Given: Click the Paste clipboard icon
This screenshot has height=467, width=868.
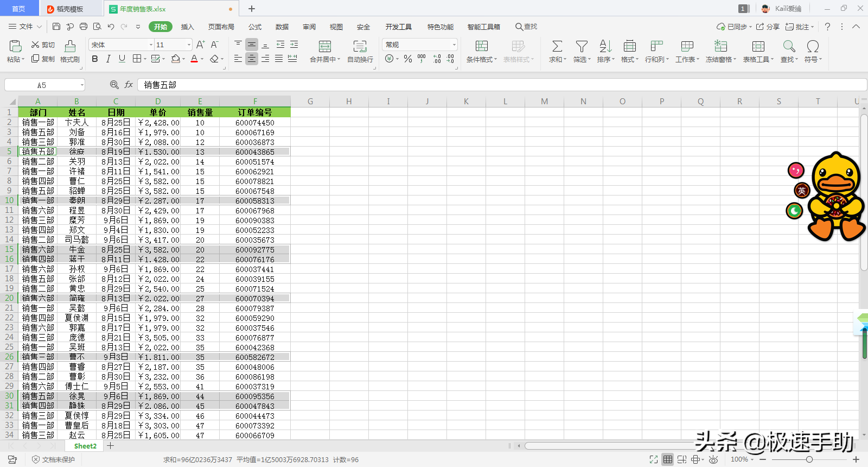Looking at the screenshot, I should click(x=15, y=46).
